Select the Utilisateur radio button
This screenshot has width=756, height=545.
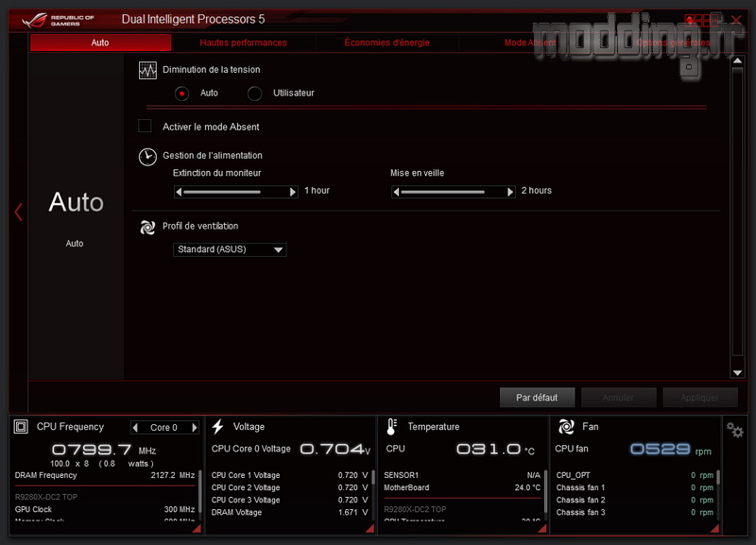(x=254, y=94)
